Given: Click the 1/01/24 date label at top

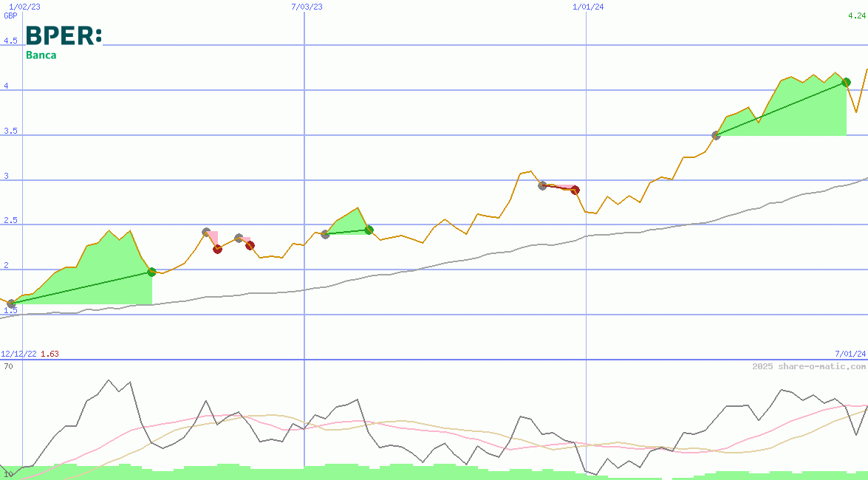Looking at the screenshot, I should 588,7.
